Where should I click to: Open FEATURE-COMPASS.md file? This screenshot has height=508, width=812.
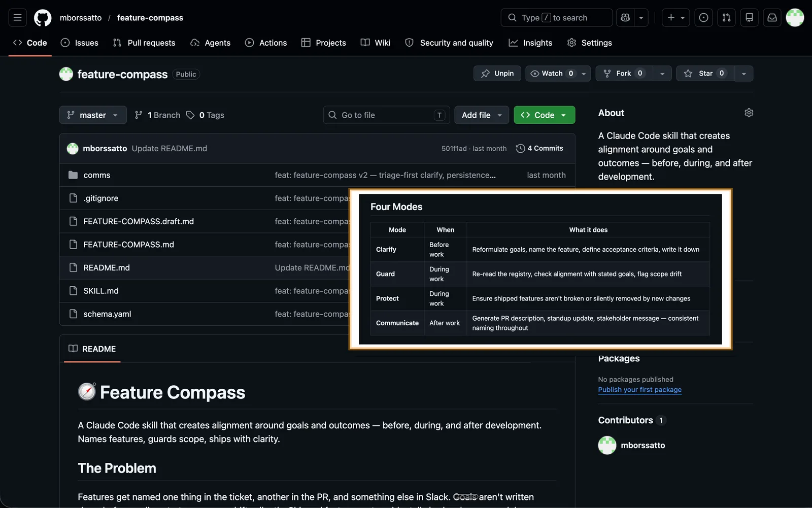[x=129, y=245]
